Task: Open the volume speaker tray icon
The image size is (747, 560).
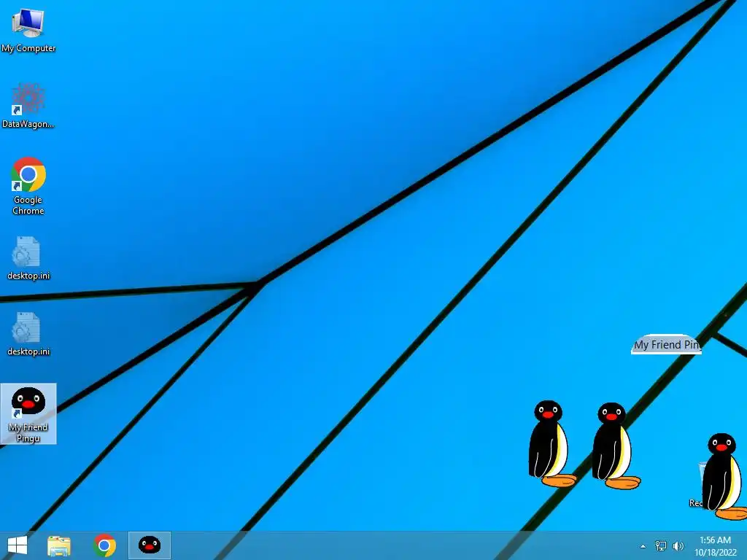Action: point(678,546)
